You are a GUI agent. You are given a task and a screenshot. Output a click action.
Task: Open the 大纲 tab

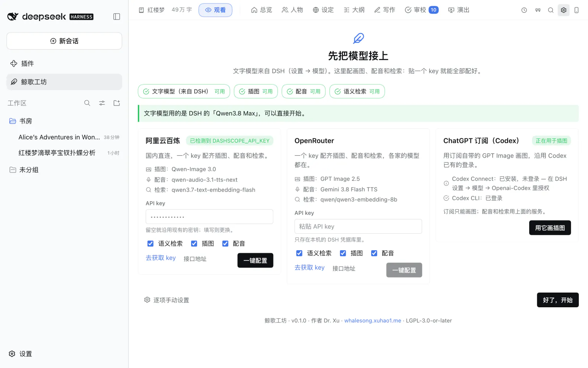click(354, 10)
